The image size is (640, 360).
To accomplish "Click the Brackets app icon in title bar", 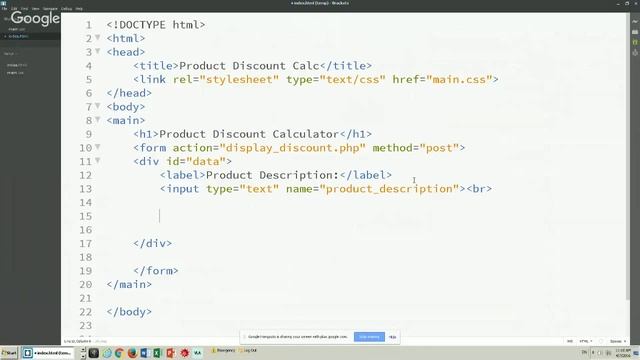I will 3,3.
